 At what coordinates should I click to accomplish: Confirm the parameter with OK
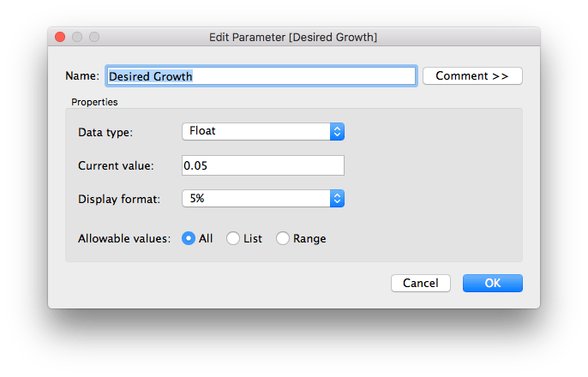point(492,283)
